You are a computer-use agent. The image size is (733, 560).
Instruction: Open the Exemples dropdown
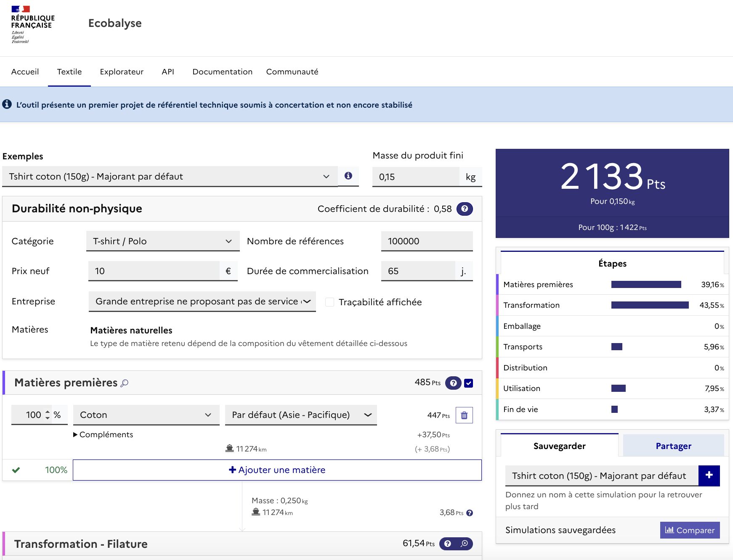(170, 177)
